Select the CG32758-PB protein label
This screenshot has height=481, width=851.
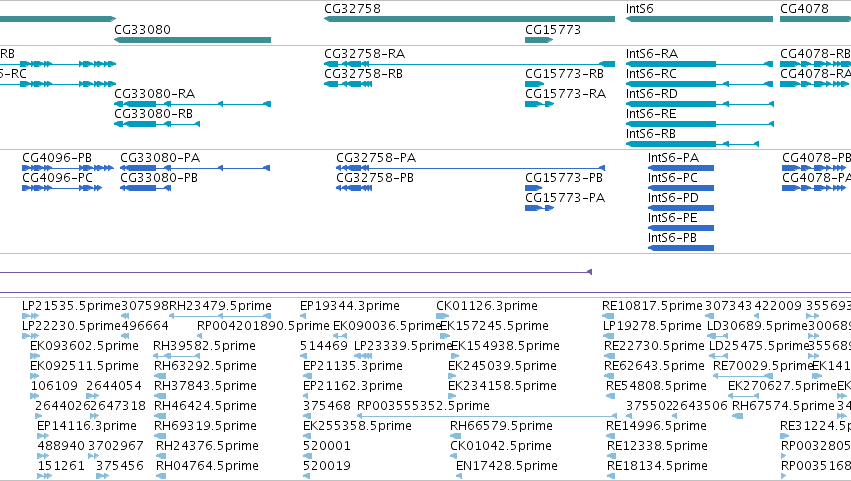[x=375, y=178]
